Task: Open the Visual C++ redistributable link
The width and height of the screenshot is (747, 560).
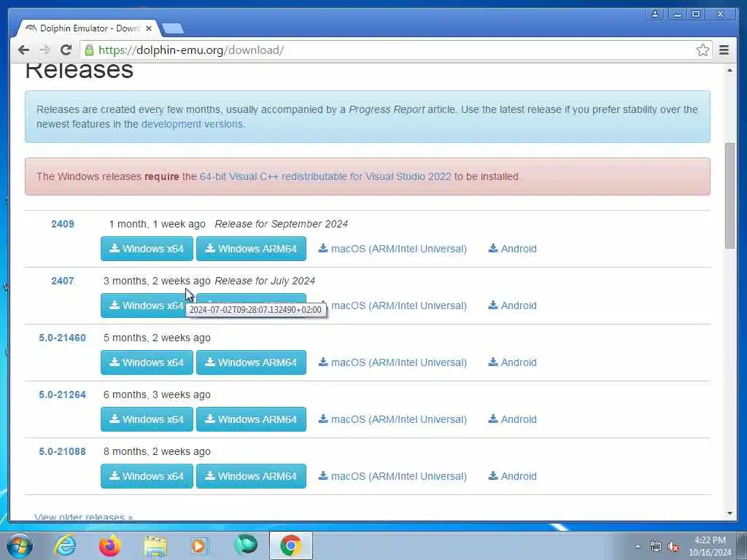Action: (x=325, y=176)
